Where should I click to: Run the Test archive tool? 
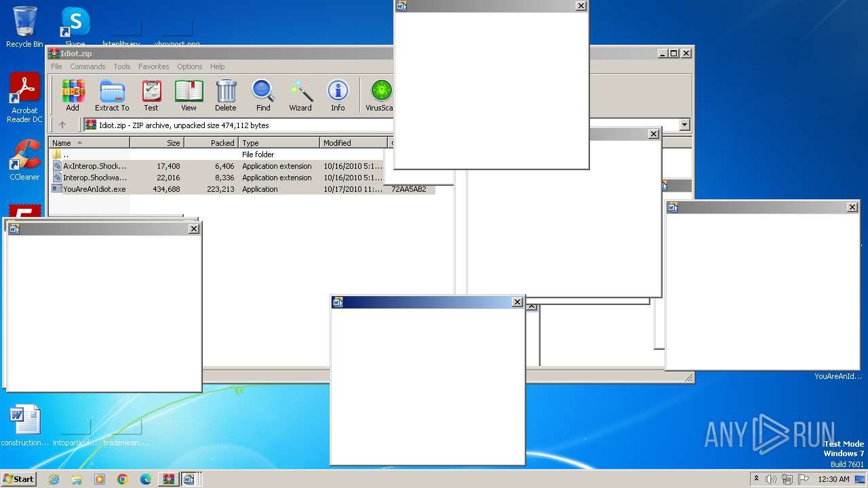151,95
